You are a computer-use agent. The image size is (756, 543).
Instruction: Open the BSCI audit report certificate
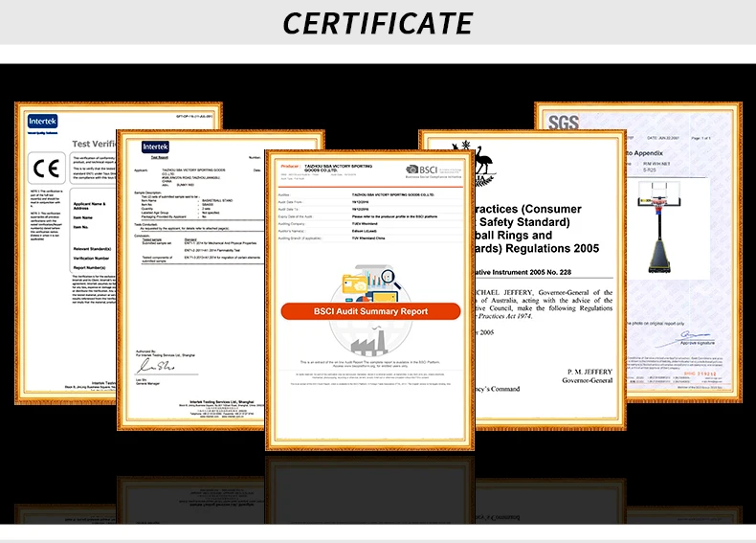coord(369,300)
